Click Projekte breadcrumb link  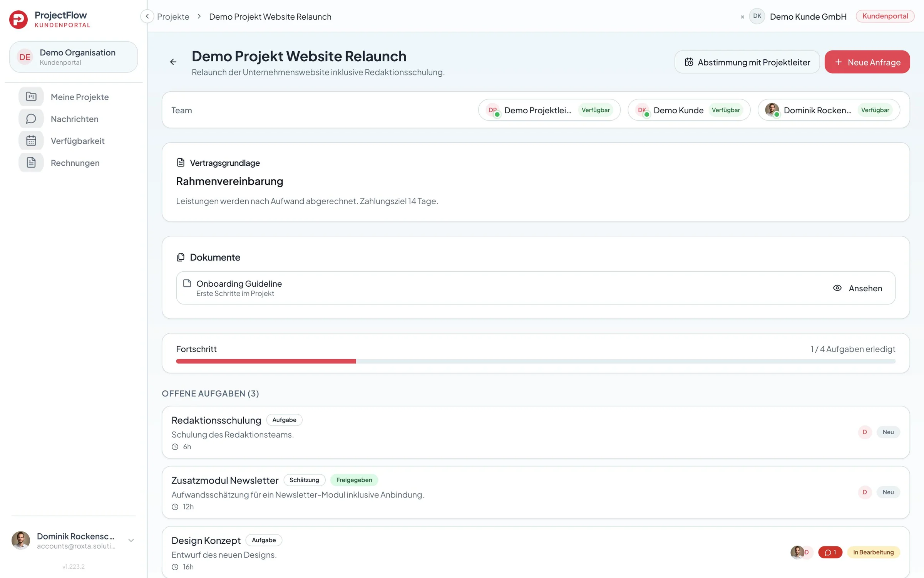tap(173, 17)
